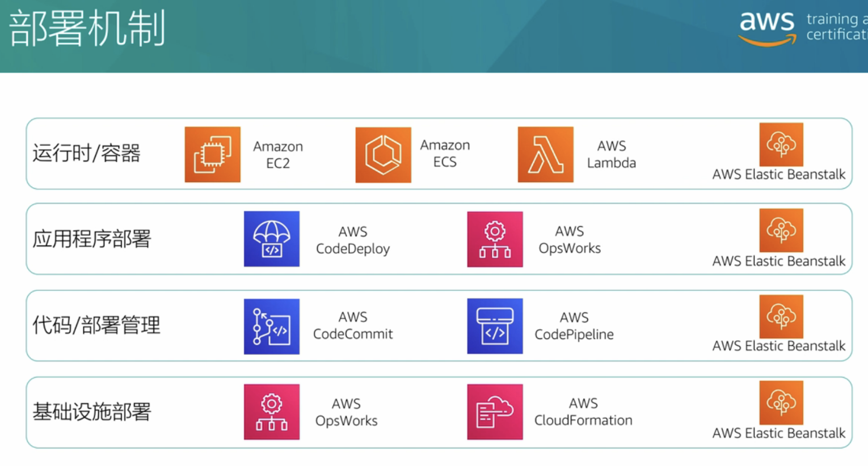
Task: Click the AWS CodeDeploy parachute icon
Action: [271, 239]
